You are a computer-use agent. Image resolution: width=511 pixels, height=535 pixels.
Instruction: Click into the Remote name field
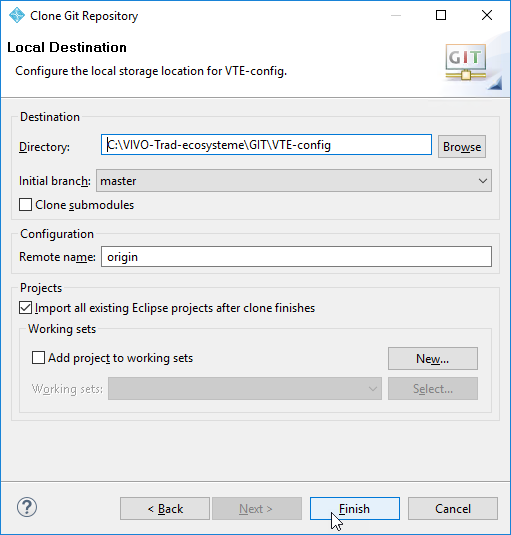click(296, 257)
